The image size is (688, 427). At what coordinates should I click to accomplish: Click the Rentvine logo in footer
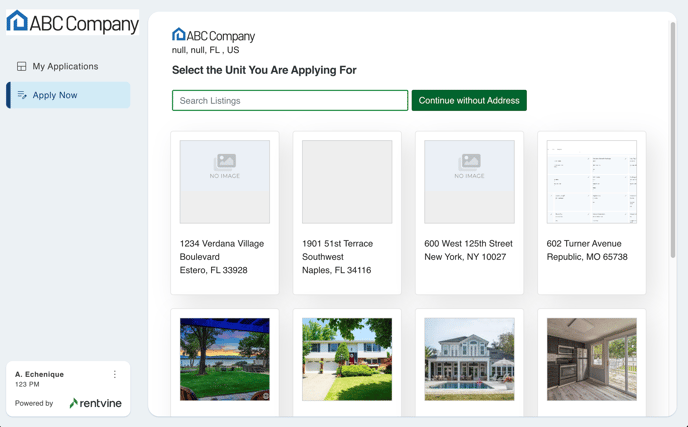96,403
